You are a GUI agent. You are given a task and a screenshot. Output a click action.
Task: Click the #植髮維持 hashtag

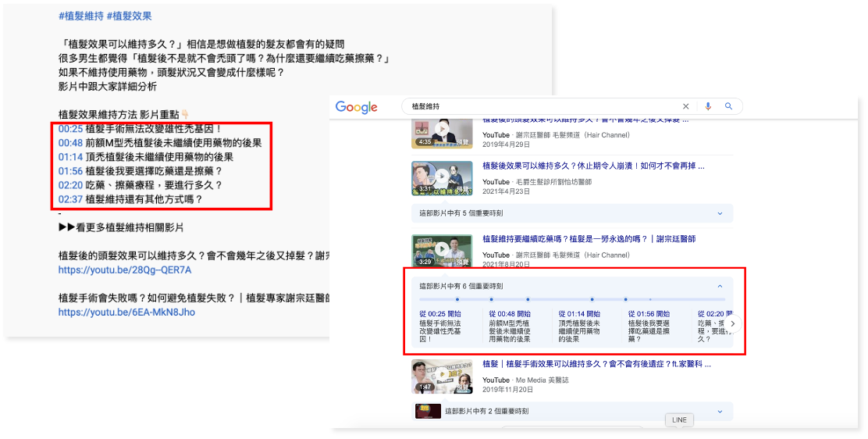[81, 16]
